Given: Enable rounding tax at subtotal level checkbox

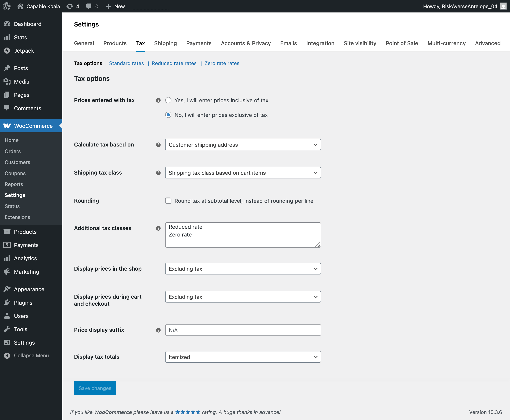Looking at the screenshot, I should [168, 201].
